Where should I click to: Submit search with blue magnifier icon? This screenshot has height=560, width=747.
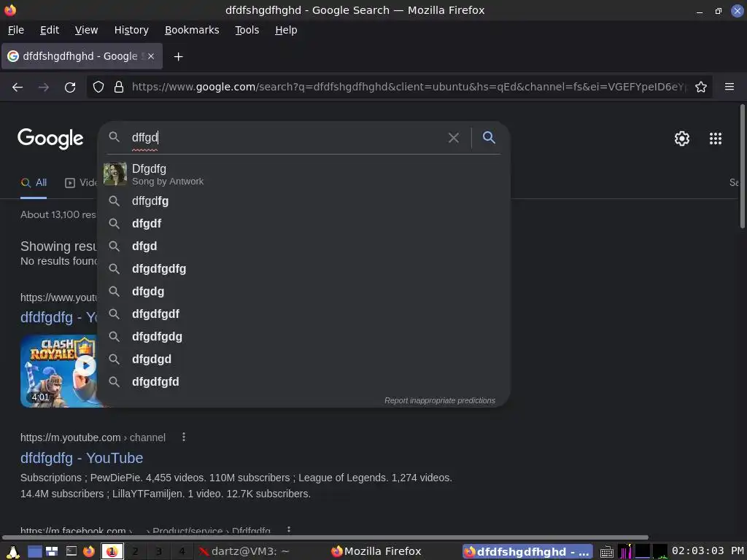[489, 138]
